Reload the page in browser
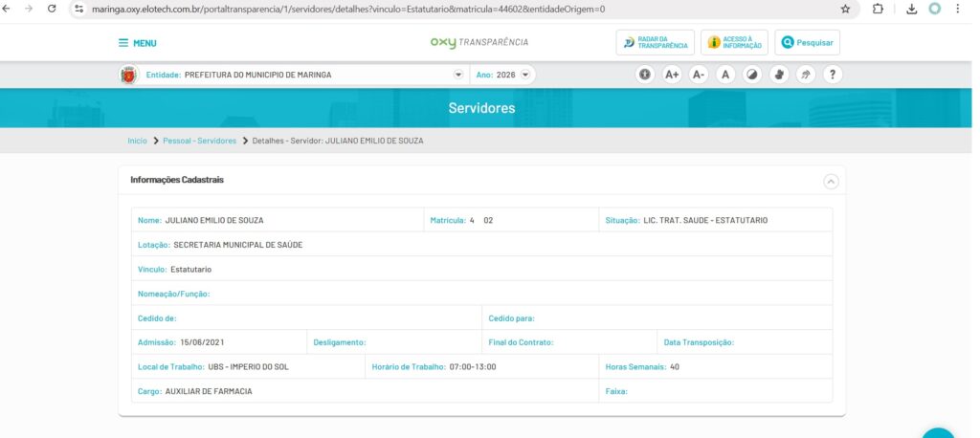The width and height of the screenshot is (980, 438). tap(51, 9)
